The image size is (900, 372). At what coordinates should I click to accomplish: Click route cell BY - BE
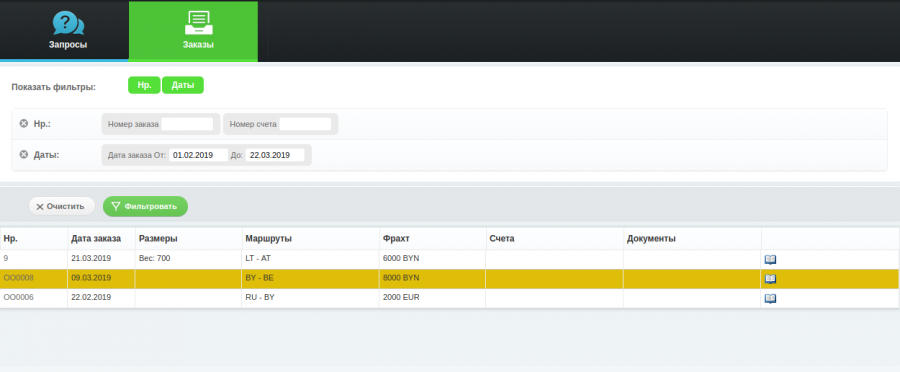point(310,278)
